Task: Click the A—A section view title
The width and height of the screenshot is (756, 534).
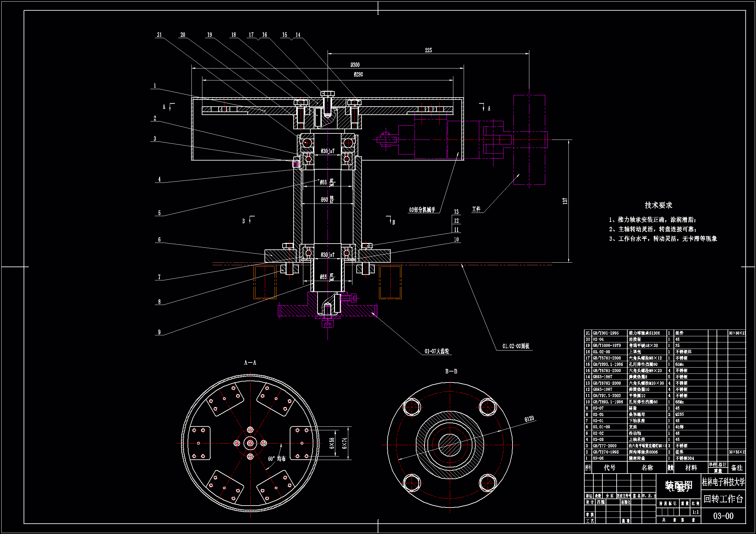Action: tap(250, 362)
